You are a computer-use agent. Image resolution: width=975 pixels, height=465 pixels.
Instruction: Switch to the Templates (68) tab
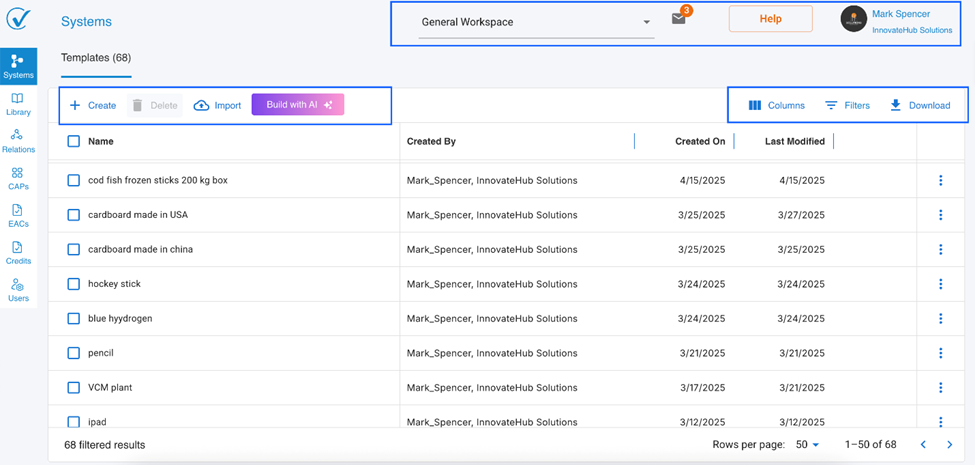click(96, 58)
